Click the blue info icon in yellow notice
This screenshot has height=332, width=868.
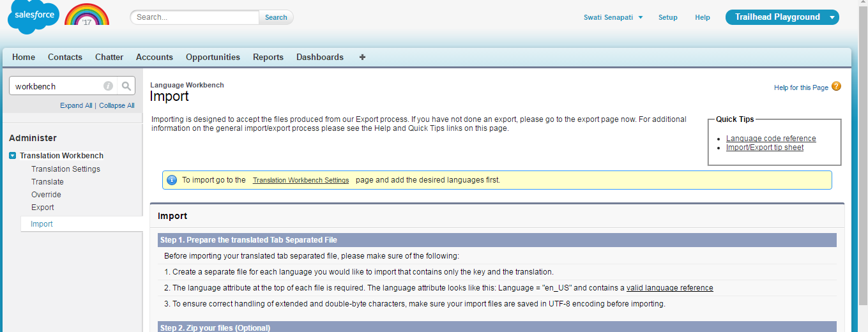pos(171,180)
